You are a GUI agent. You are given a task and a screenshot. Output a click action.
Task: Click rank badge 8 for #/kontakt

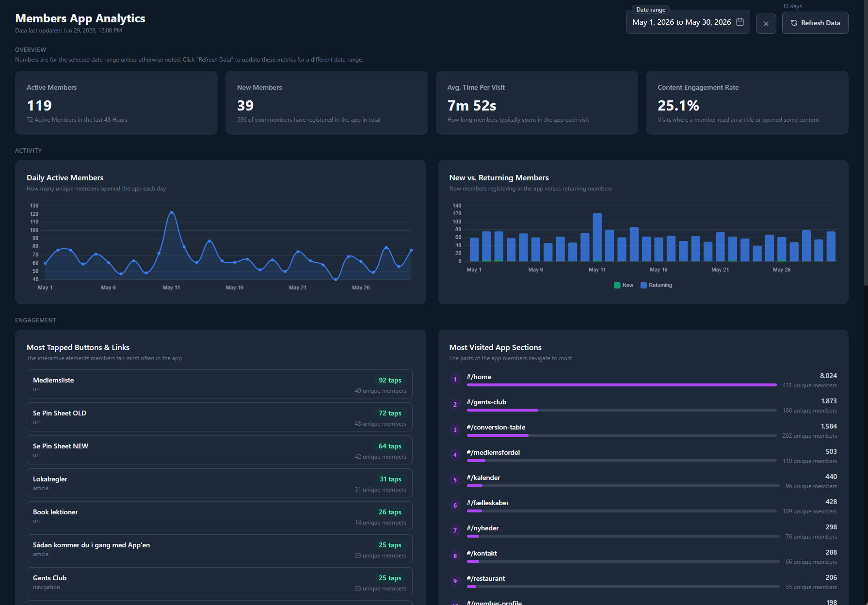click(x=455, y=556)
